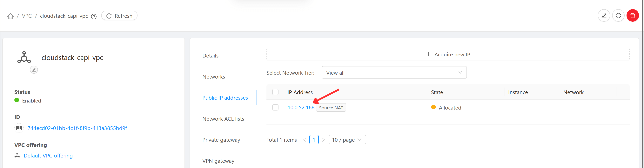Click the next page arrow in pagination

[323, 140]
